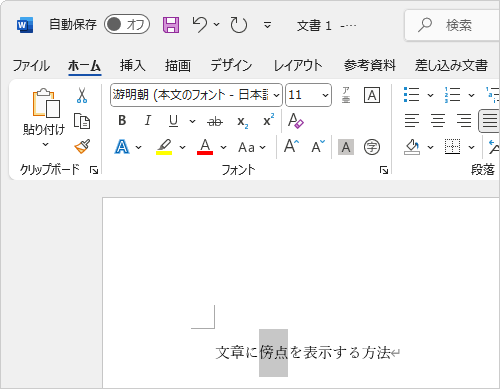
Task: Open the Change Case Aa menu
Action: pyautogui.click(x=252, y=147)
